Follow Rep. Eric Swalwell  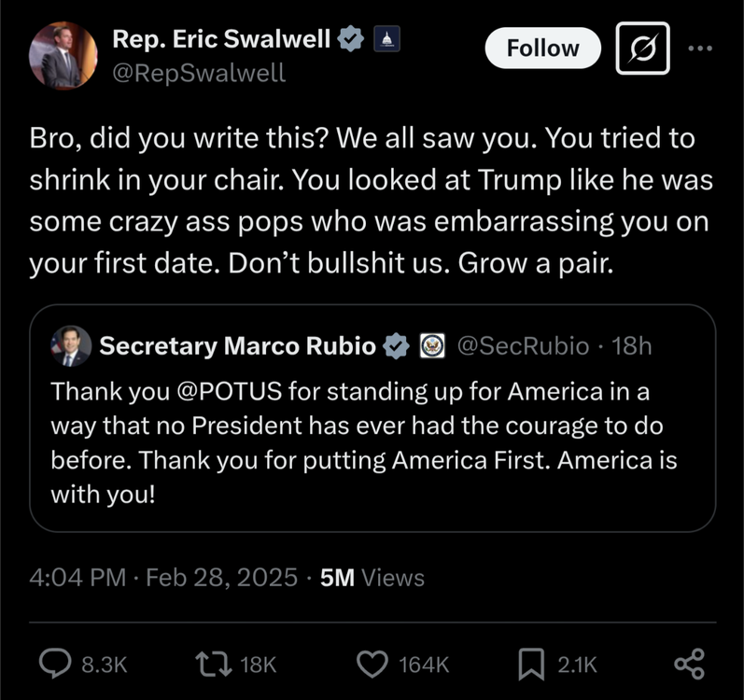[x=542, y=48]
